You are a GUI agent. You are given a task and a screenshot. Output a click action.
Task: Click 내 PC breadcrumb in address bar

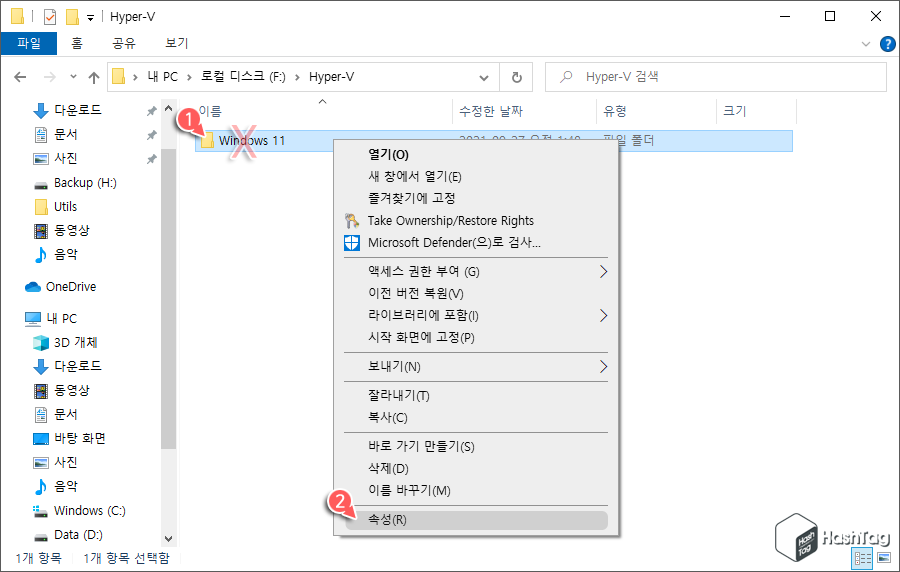pyautogui.click(x=162, y=77)
